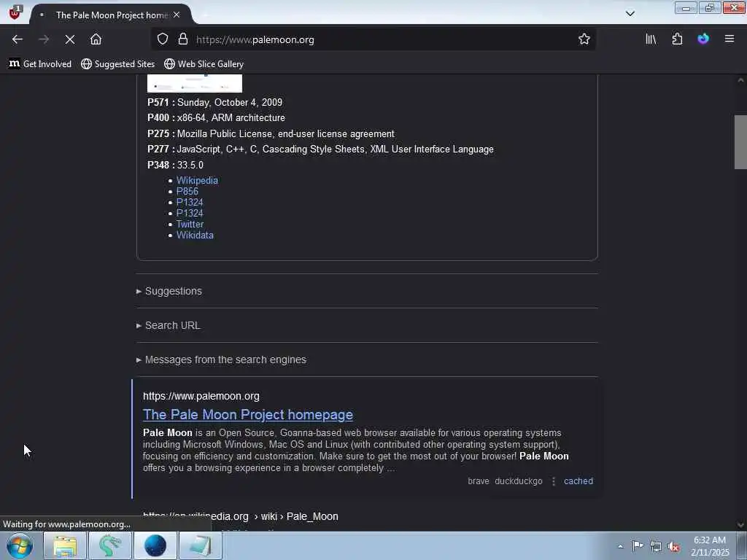Open result options three-dot menu
The height and width of the screenshot is (560, 747).
tap(554, 481)
